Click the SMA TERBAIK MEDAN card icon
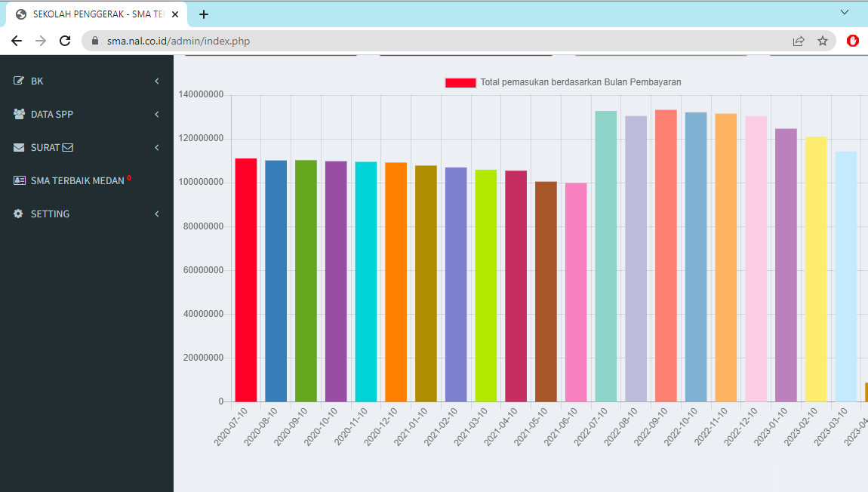The width and height of the screenshot is (868, 492). [x=19, y=180]
